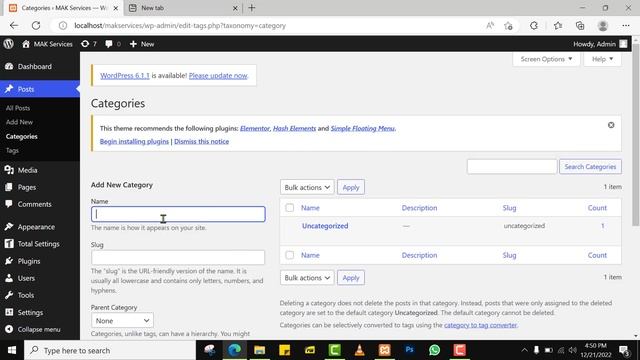
Task: Open File Explorer in taskbar
Action: (x=259, y=350)
